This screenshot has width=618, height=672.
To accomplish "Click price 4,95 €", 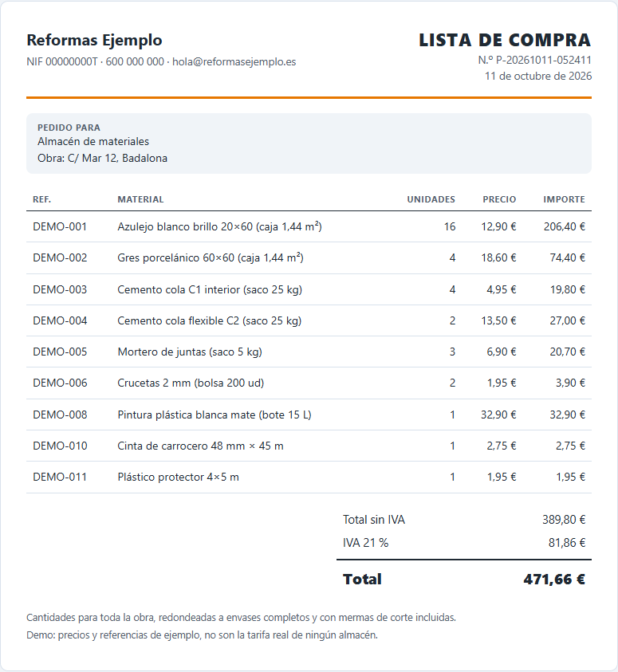I will tap(502, 289).
